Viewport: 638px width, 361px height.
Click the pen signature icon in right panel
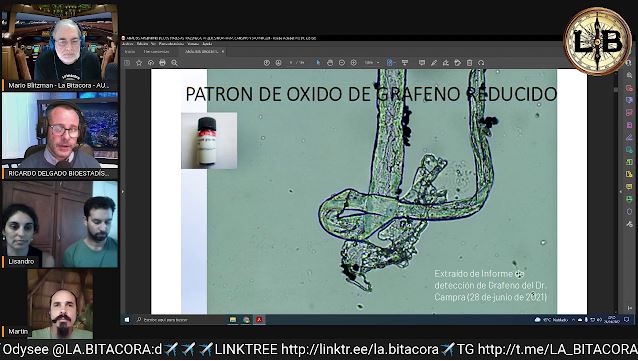629,138
